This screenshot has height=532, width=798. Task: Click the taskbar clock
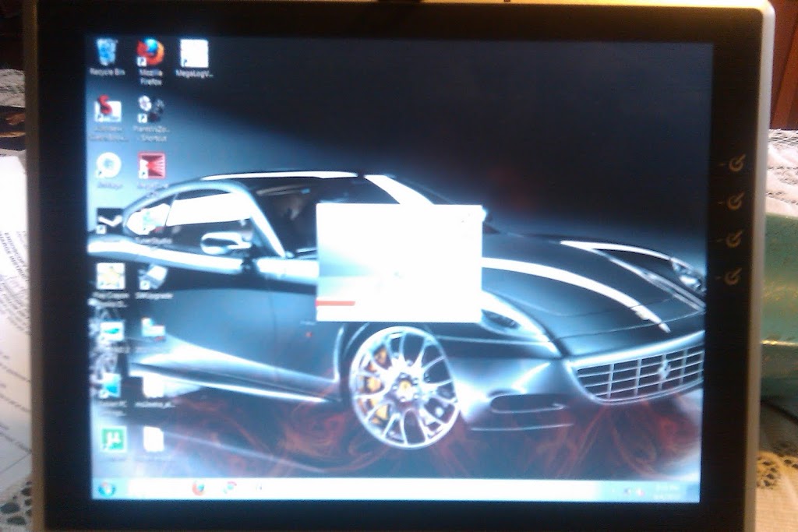[x=668, y=491]
